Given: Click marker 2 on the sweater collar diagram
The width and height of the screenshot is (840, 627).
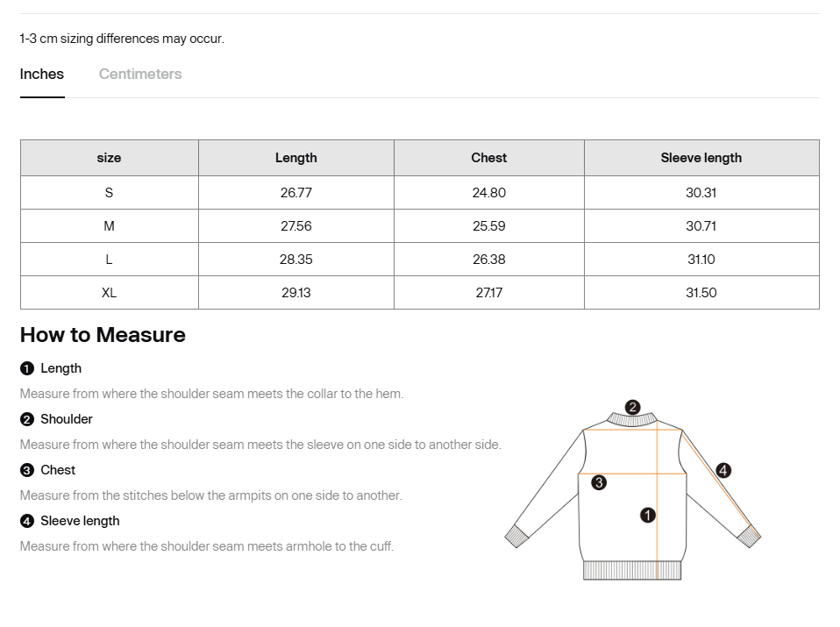Looking at the screenshot, I should (x=633, y=407).
